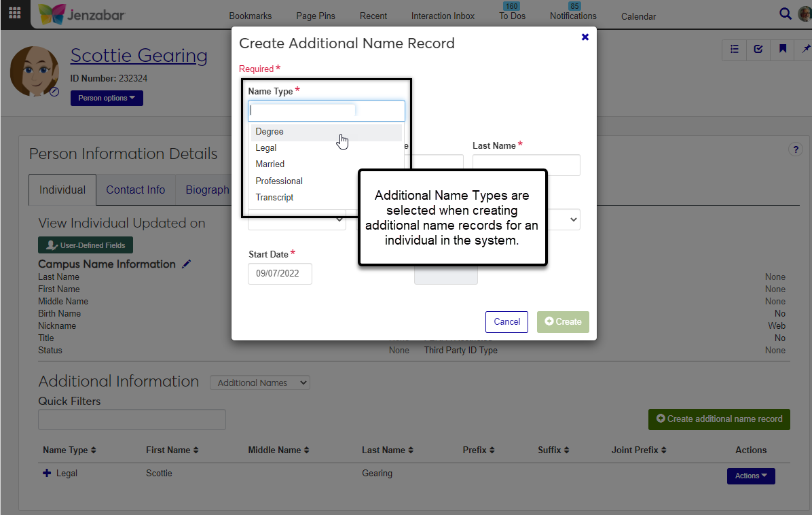The image size is (812, 515).
Task: Open the Actions menu for Legal row
Action: [x=750, y=476]
